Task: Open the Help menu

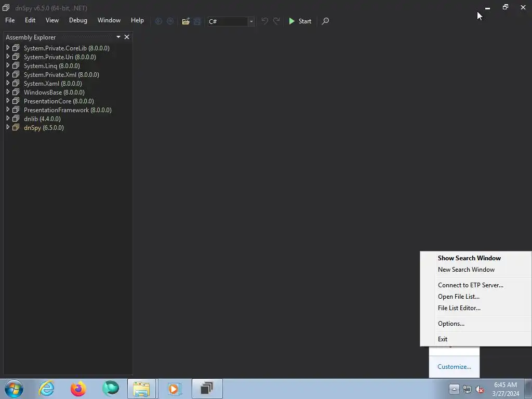Action: (137, 20)
